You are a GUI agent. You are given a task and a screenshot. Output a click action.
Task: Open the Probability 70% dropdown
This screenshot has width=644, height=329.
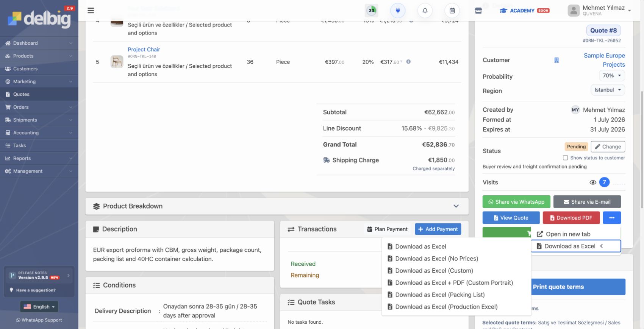click(612, 76)
